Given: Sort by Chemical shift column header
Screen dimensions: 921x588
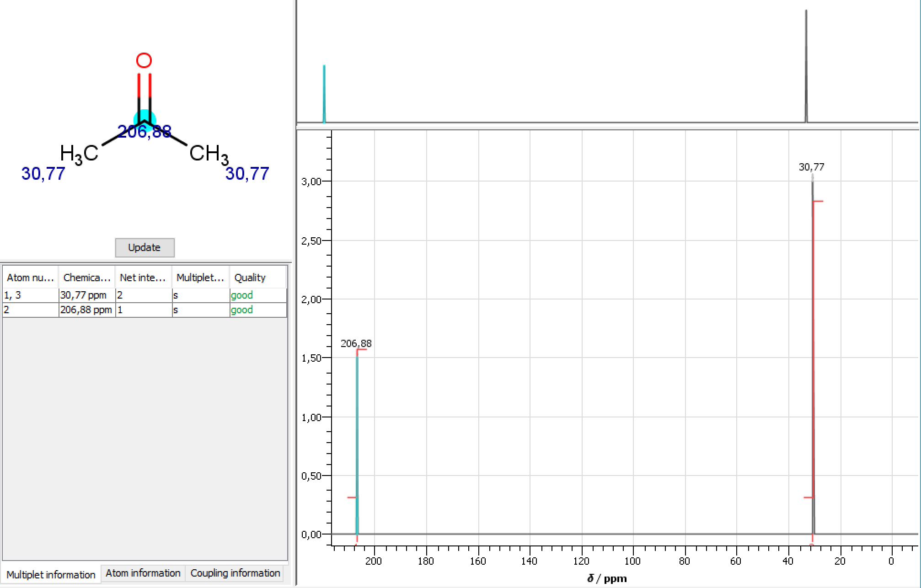Looking at the screenshot, I should point(86,278).
